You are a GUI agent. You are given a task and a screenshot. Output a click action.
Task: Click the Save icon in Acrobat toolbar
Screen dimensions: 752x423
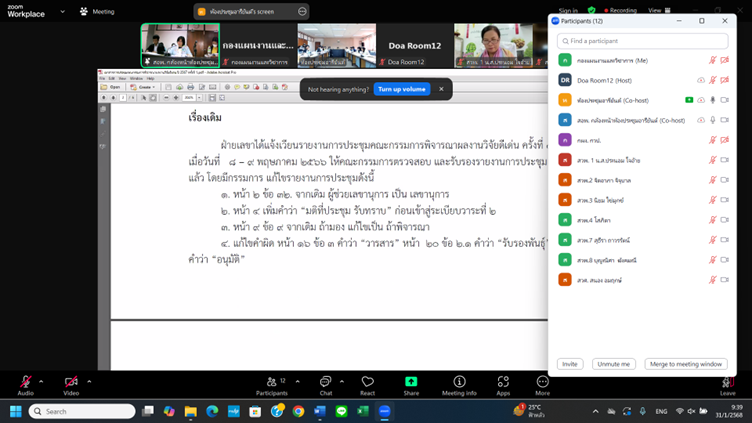(168, 87)
